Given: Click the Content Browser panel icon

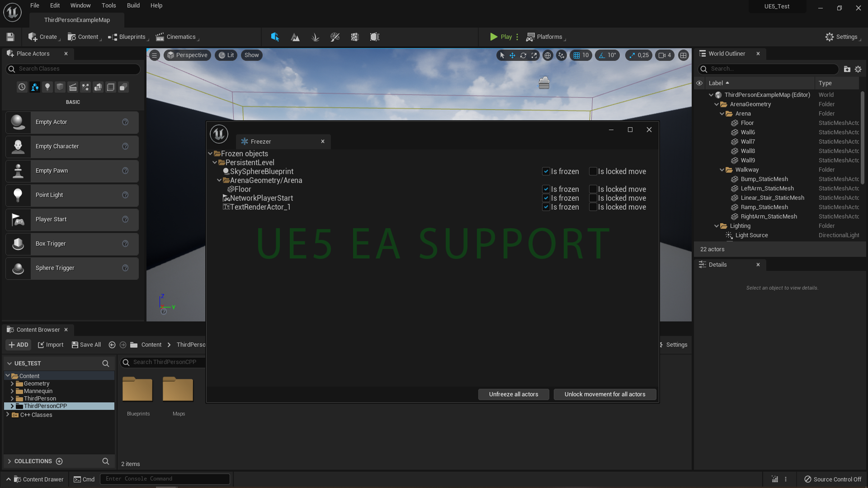Looking at the screenshot, I should coord(10,329).
